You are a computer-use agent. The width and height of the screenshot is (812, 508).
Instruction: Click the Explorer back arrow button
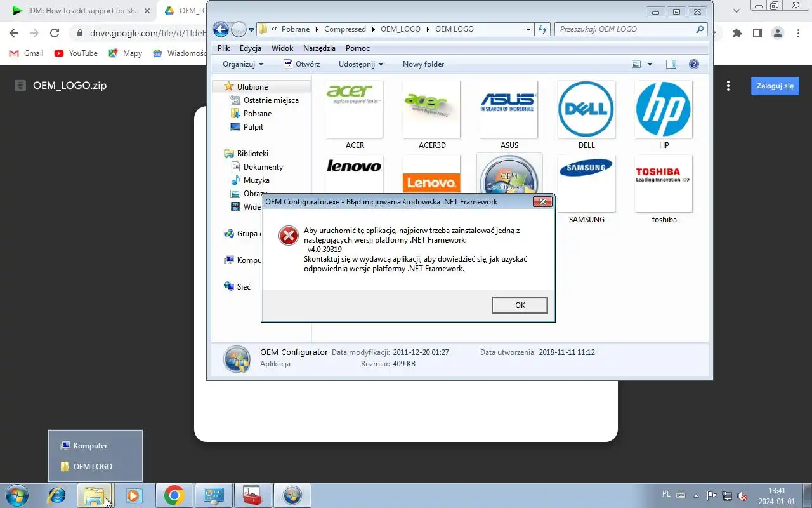[220, 29]
